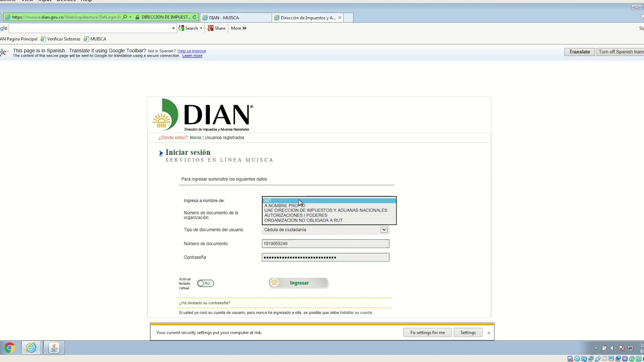Viewport: 644px width, 362px height.
Task: Choose ORGANIZACION NO OBLIGADA A RUT option
Action: (329, 220)
